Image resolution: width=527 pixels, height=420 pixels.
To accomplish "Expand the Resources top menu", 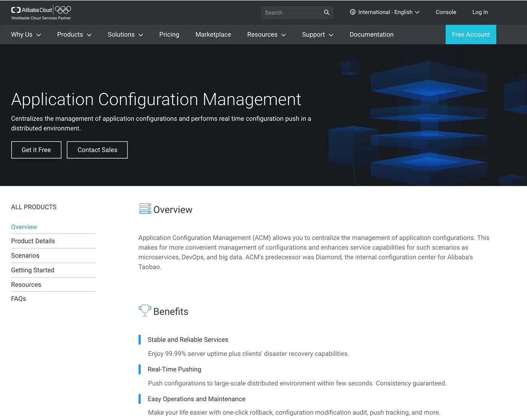I will (267, 35).
